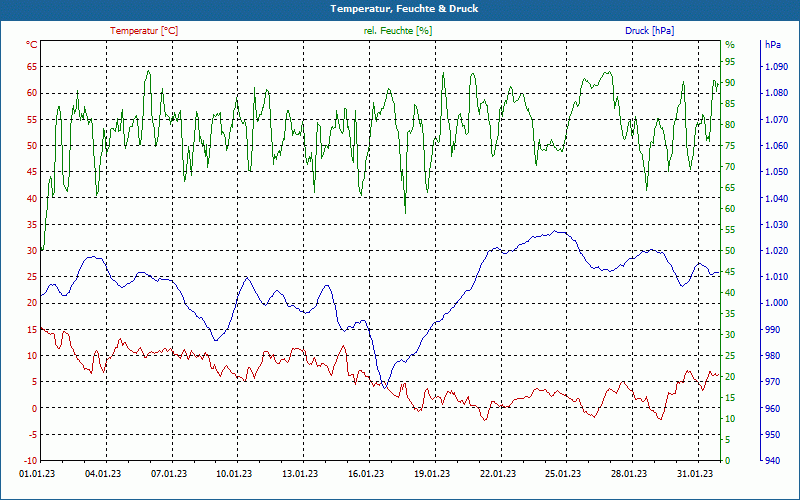This screenshot has width=800, height=500.
Task: Click the chart title "Temperatur, Feuchte & Druck"
Action: 404,9
